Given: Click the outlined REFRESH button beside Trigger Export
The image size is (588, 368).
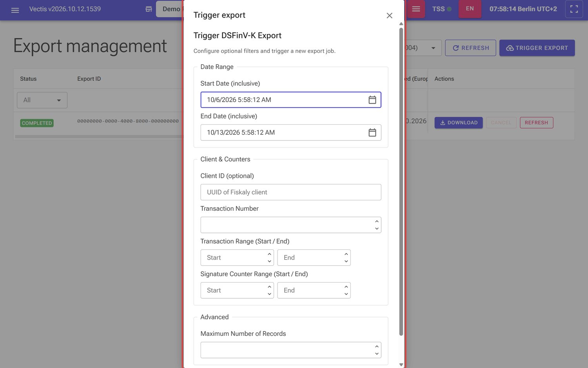Looking at the screenshot, I should (470, 48).
